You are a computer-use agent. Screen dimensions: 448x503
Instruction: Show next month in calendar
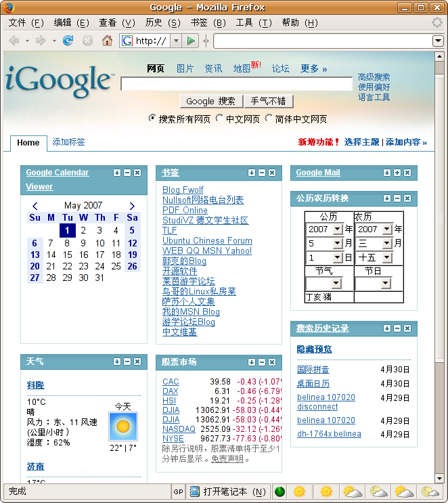pos(132,206)
